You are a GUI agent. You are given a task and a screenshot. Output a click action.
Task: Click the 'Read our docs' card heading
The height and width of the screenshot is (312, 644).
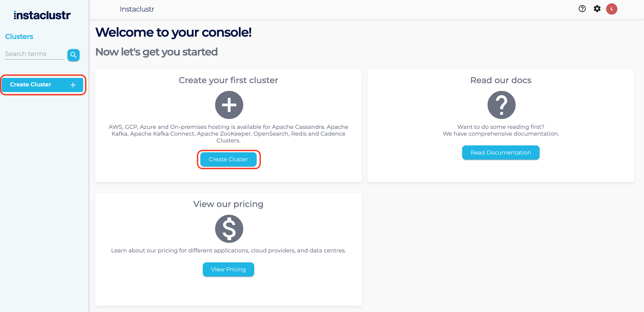tap(501, 80)
